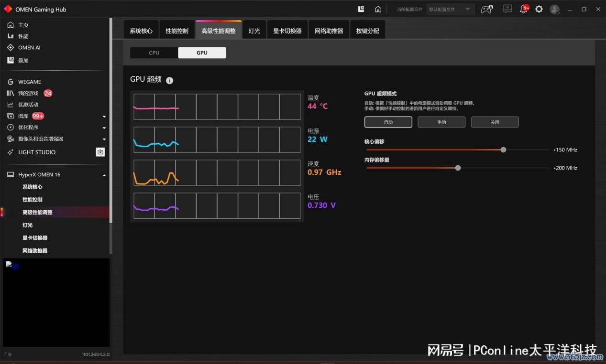Click the overlay icon in title bar

pyautogui.click(x=362, y=9)
